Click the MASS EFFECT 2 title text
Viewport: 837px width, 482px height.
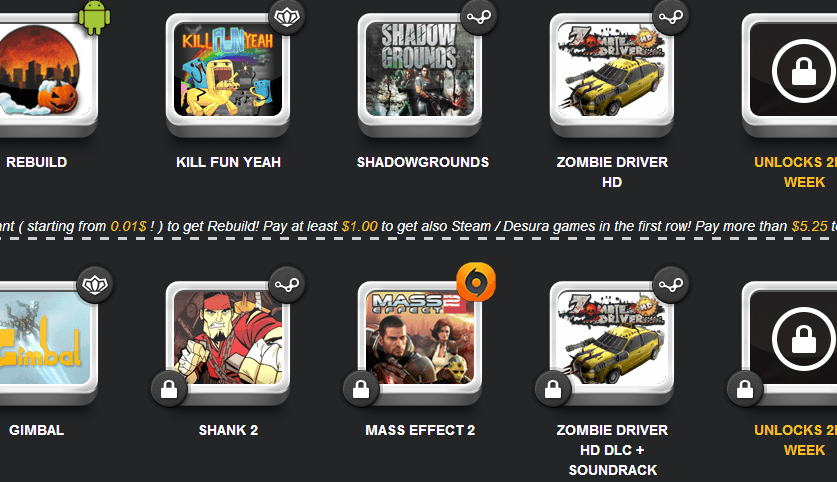[420, 430]
